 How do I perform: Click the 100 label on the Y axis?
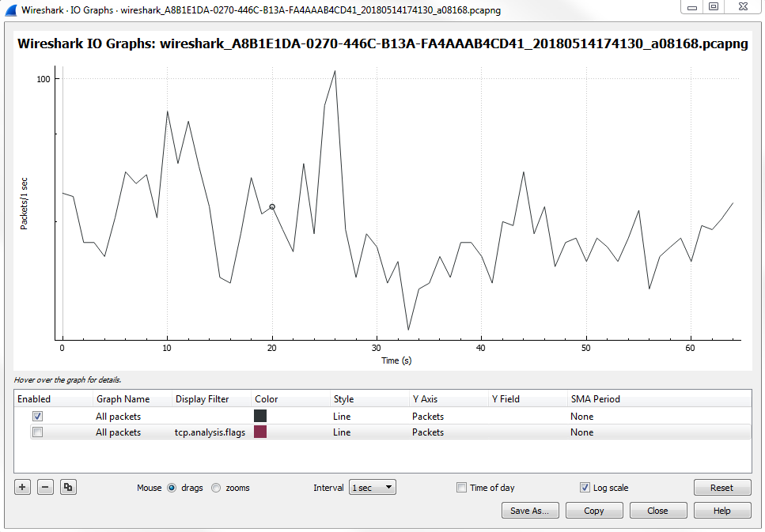coord(44,79)
